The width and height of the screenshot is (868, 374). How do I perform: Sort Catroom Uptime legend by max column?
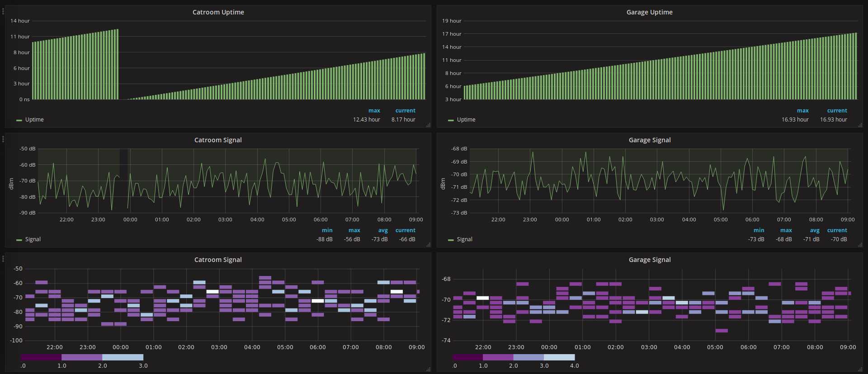374,111
